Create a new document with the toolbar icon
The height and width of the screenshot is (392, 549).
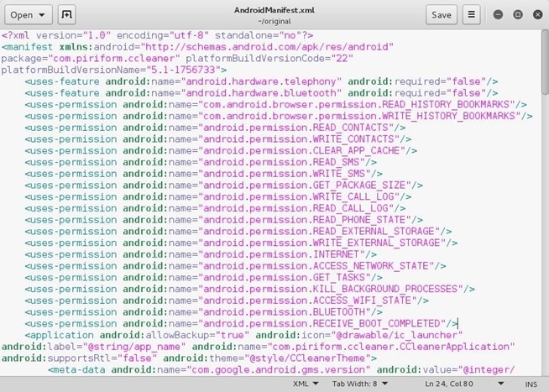67,15
